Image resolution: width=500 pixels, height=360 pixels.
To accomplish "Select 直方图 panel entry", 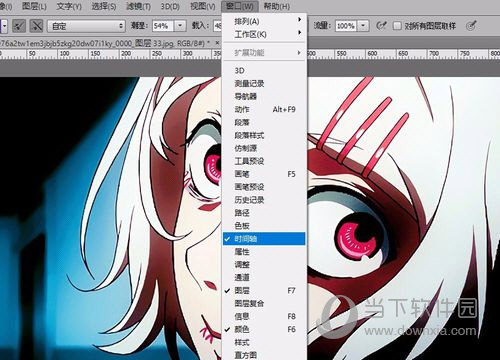I will (264, 355).
